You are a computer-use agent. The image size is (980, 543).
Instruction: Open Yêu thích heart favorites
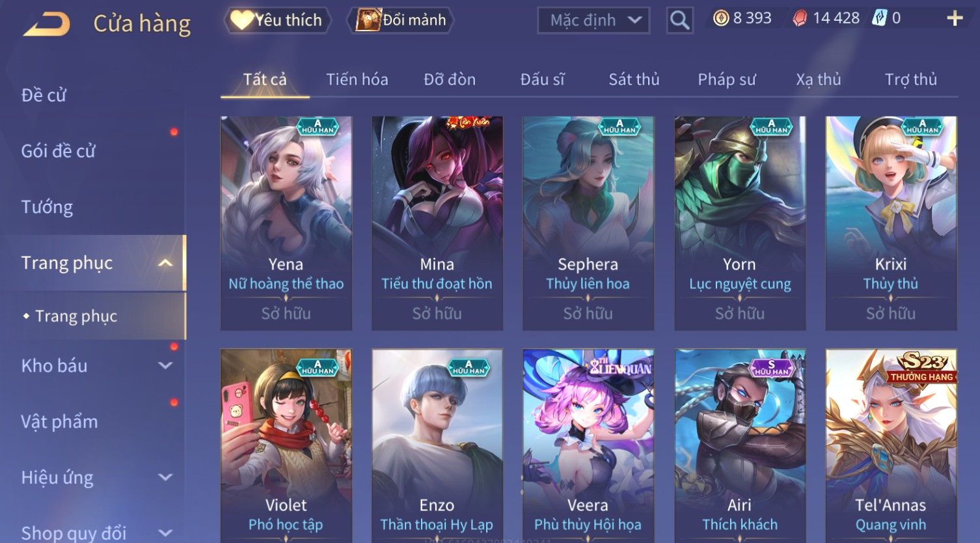coord(277,20)
